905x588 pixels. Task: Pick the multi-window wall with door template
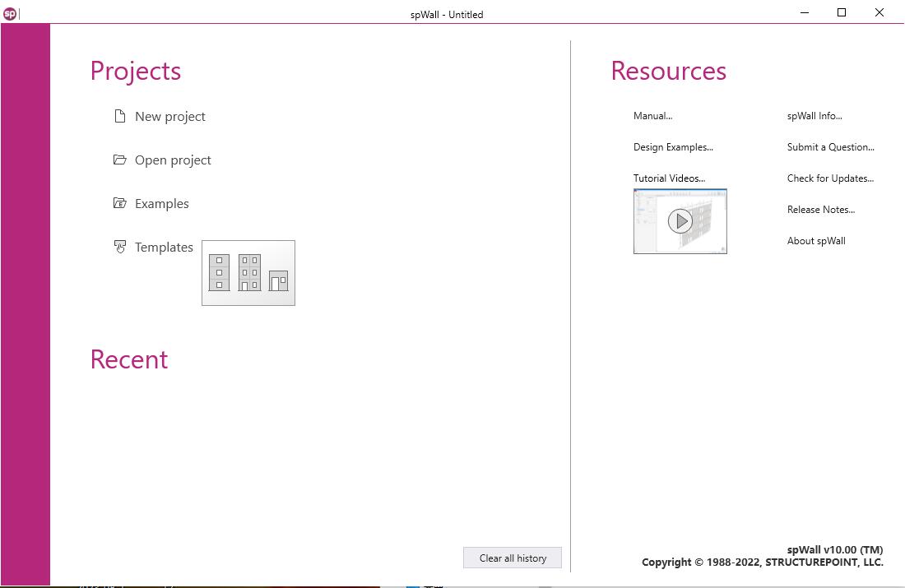[249, 272]
